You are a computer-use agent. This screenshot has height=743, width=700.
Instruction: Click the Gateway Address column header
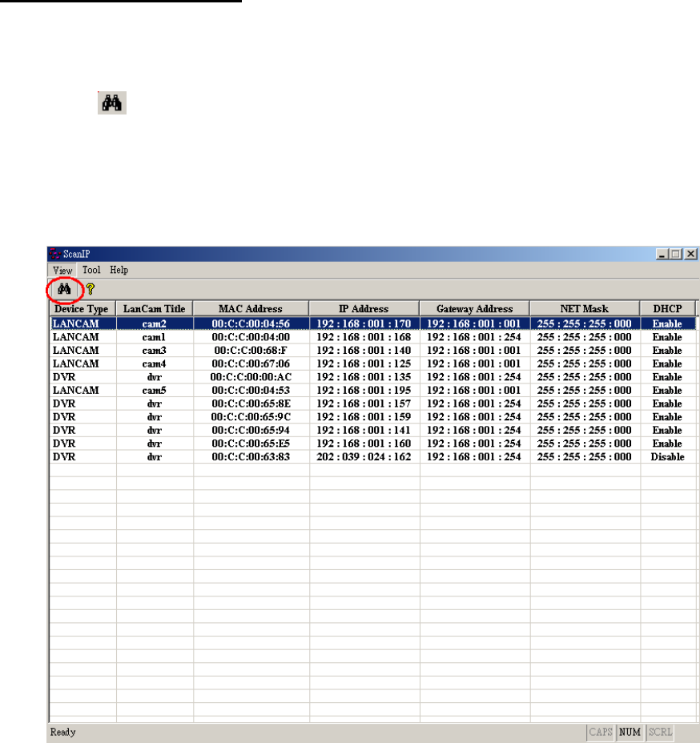point(474,308)
